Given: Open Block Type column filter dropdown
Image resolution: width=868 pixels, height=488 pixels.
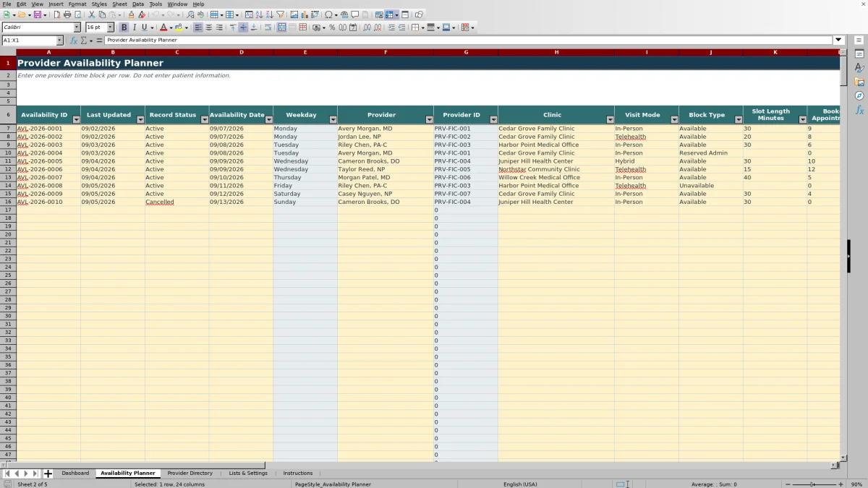Looking at the screenshot, I should click(738, 119).
